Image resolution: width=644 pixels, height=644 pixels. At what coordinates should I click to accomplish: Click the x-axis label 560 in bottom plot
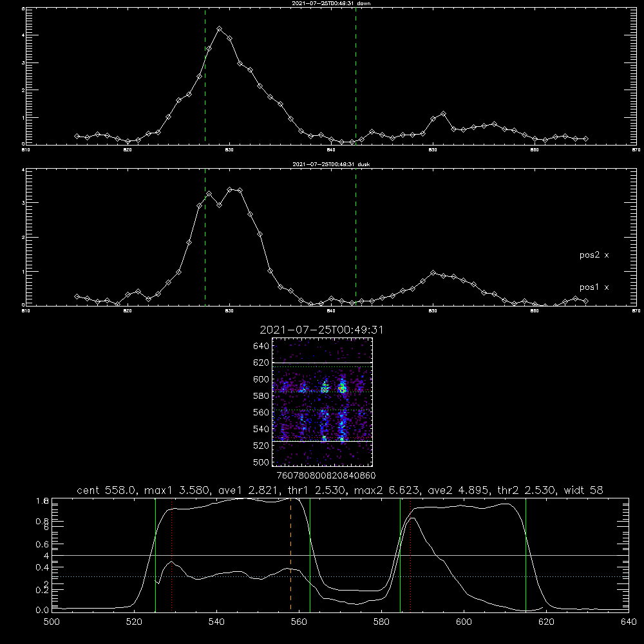pyautogui.click(x=299, y=622)
